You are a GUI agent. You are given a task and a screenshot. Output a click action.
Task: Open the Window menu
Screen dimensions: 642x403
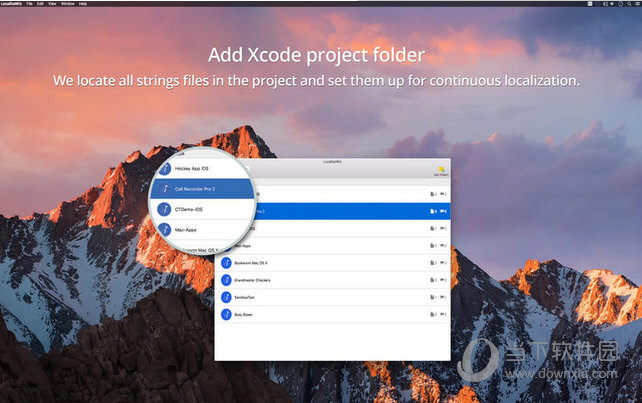coord(68,4)
